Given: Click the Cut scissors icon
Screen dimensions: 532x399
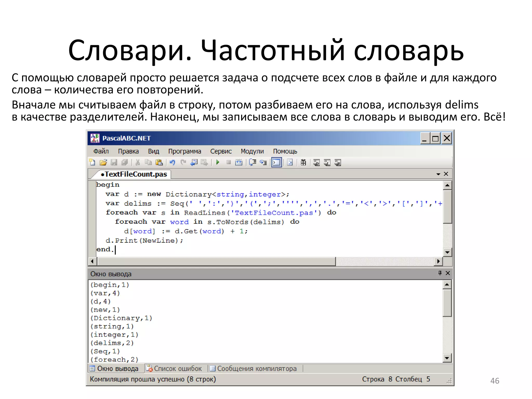Looking at the screenshot, I should click(x=138, y=162).
